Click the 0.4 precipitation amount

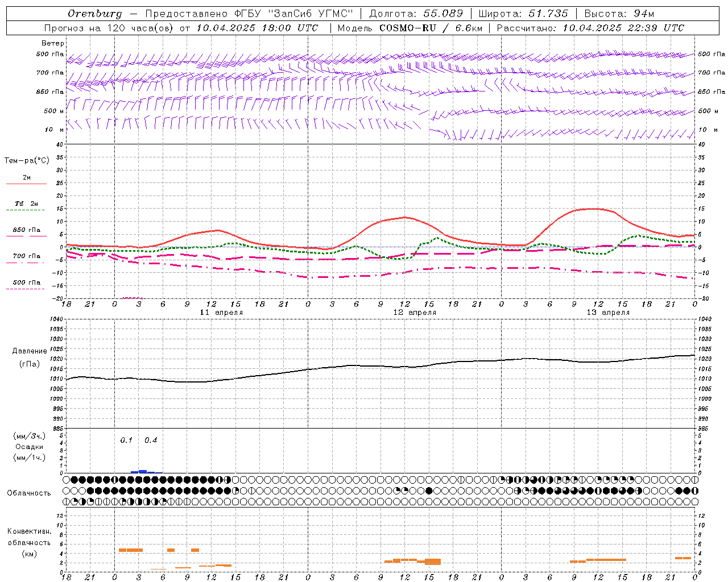pyautogui.click(x=151, y=440)
